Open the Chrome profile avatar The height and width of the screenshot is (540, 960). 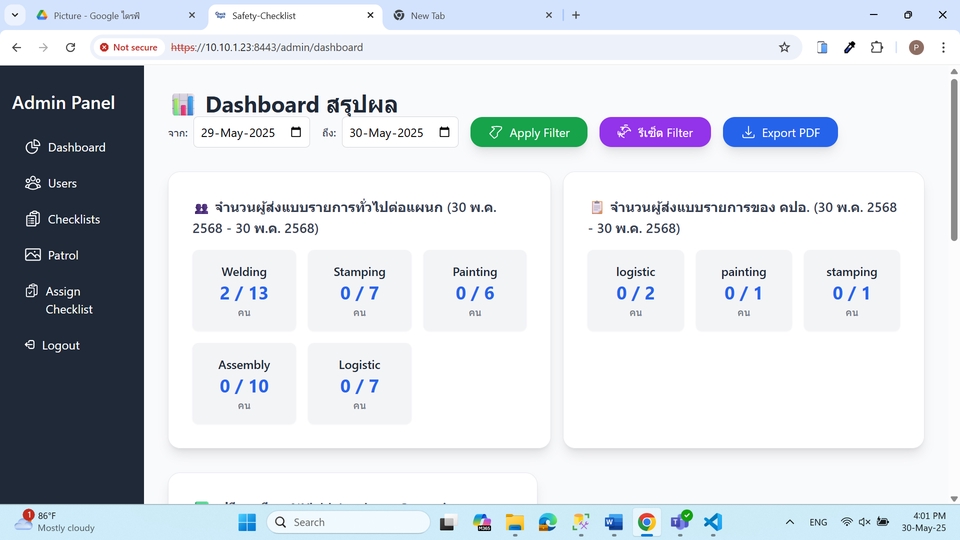916,47
